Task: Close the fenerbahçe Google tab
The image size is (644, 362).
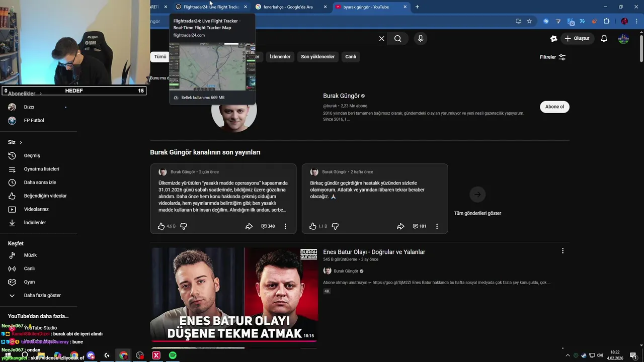Action: 325,7
